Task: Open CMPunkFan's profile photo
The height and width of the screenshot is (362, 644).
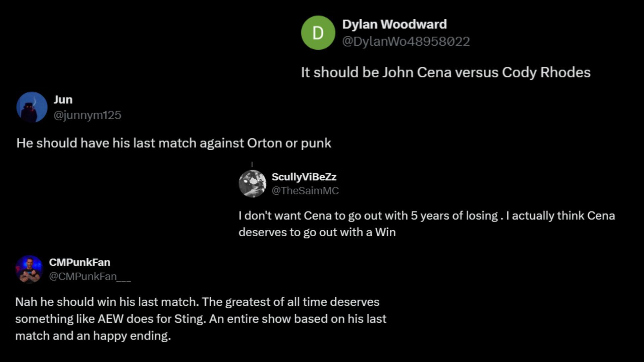Action: (29, 269)
